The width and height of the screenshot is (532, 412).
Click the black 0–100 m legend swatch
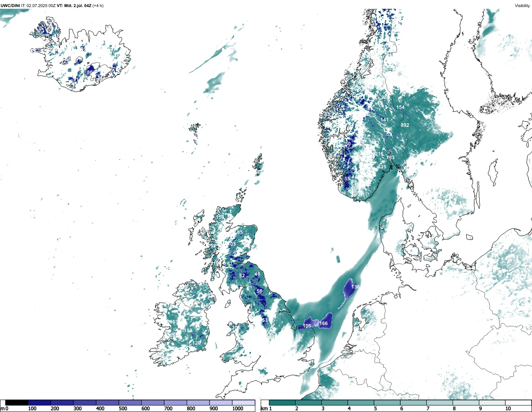(x=17, y=402)
